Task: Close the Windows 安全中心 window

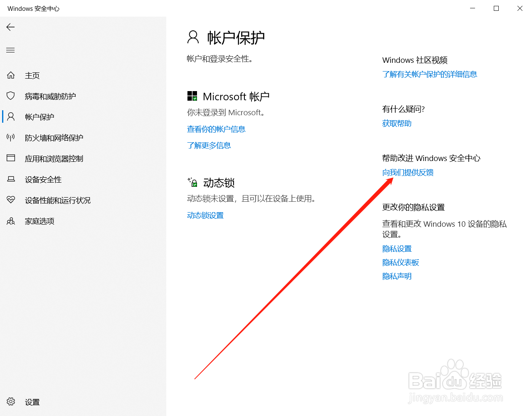Action: tap(520, 8)
